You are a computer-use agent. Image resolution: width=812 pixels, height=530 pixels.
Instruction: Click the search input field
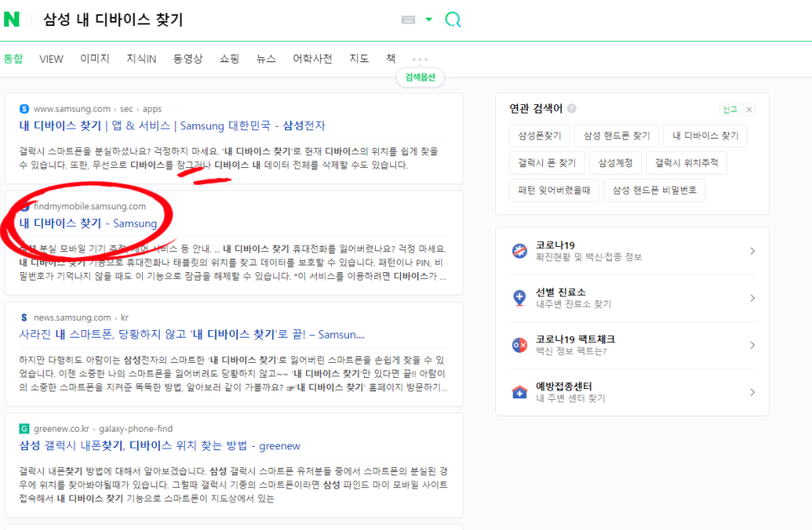coord(218,19)
